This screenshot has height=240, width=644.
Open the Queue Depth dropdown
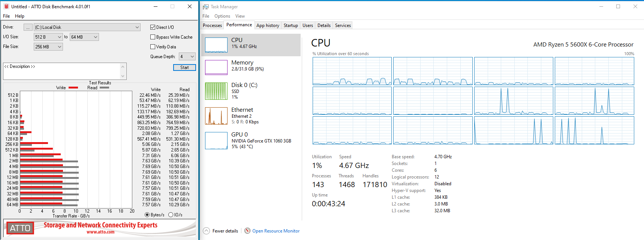pos(192,57)
